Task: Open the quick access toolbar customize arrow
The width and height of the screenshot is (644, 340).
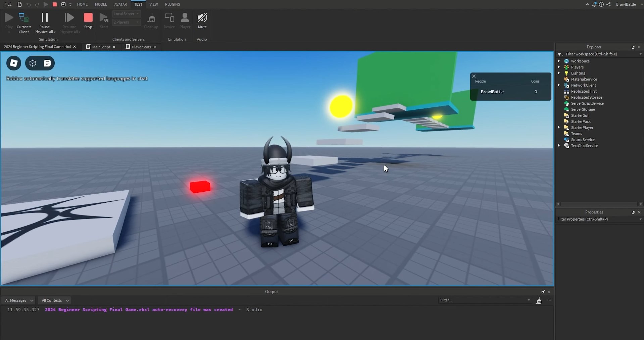Action: coord(70,5)
